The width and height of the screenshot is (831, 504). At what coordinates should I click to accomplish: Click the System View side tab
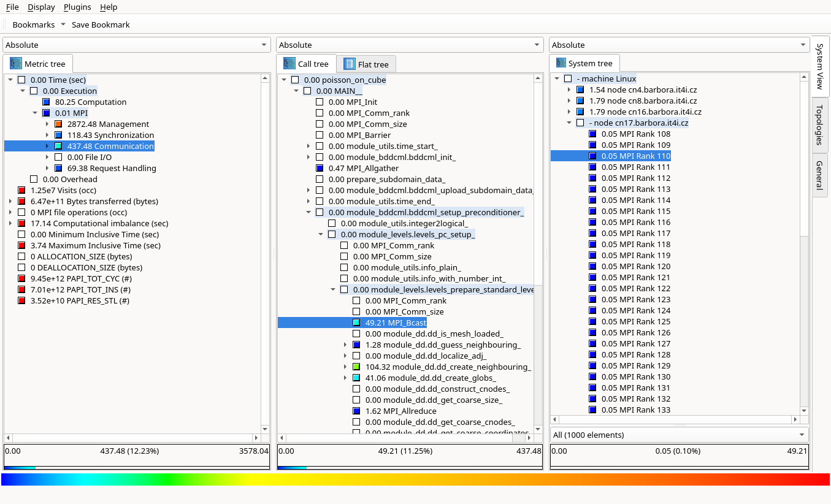(x=819, y=66)
